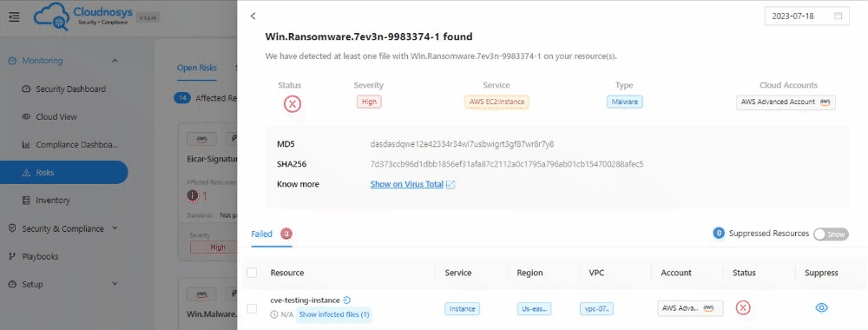The image size is (868, 330).
Task: Click the AWS logo in AWS Advanced Account badge
Action: [825, 102]
